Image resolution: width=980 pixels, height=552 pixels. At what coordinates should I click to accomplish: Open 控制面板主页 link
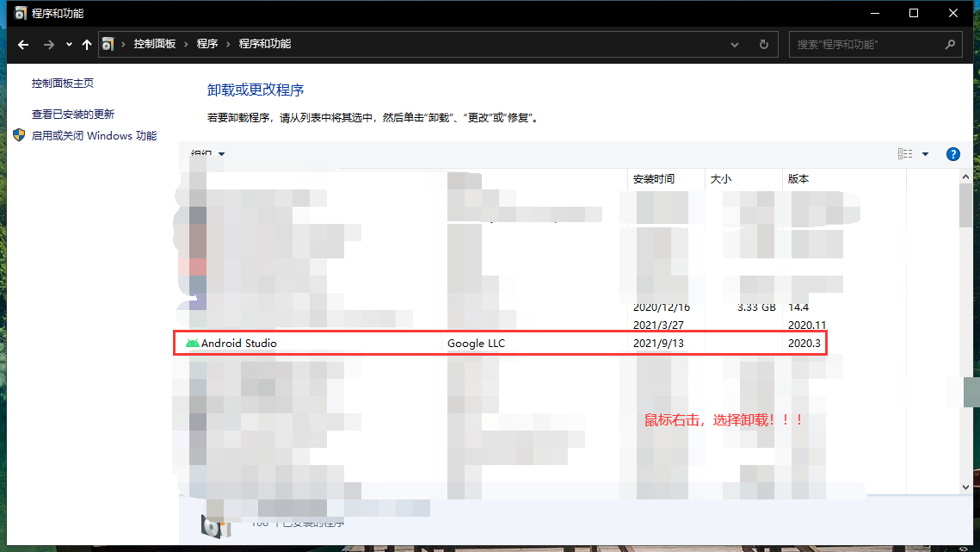click(63, 84)
